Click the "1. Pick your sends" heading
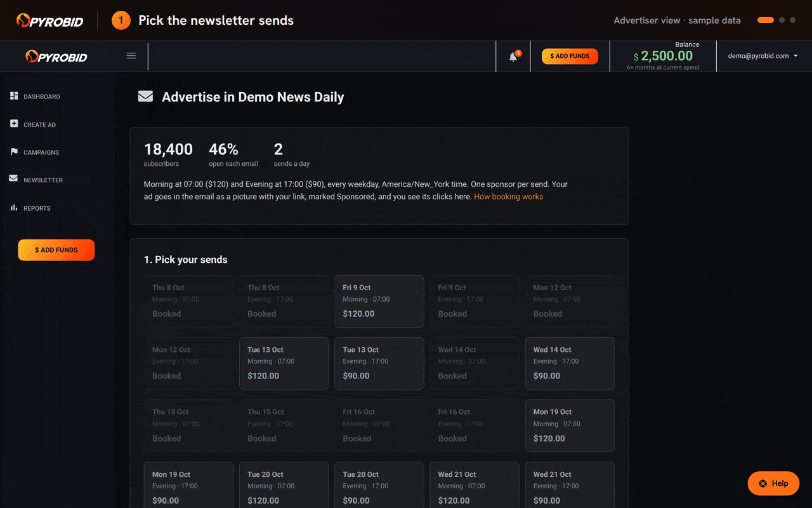This screenshot has height=508, width=812. pos(186,260)
